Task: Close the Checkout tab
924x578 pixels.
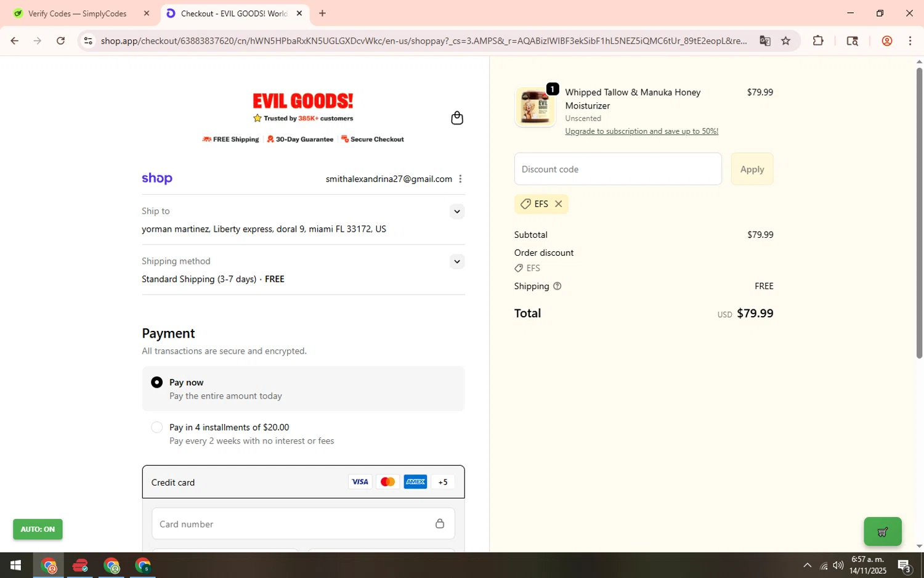Action: (299, 14)
